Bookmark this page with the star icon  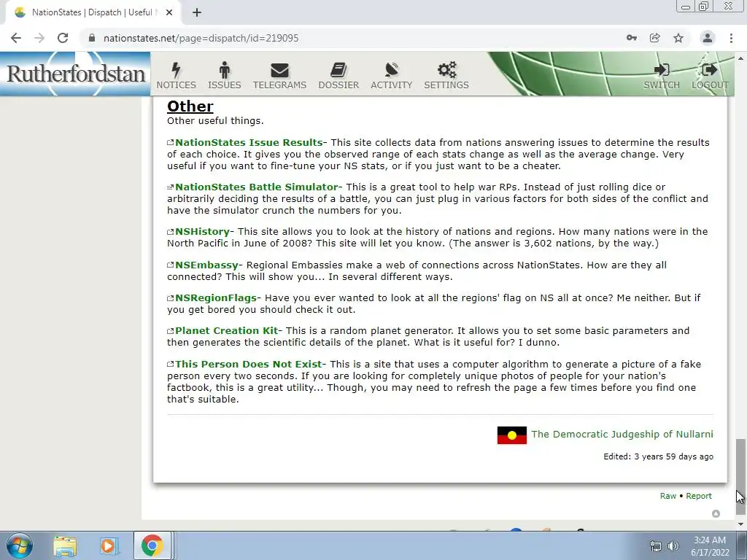[678, 38]
